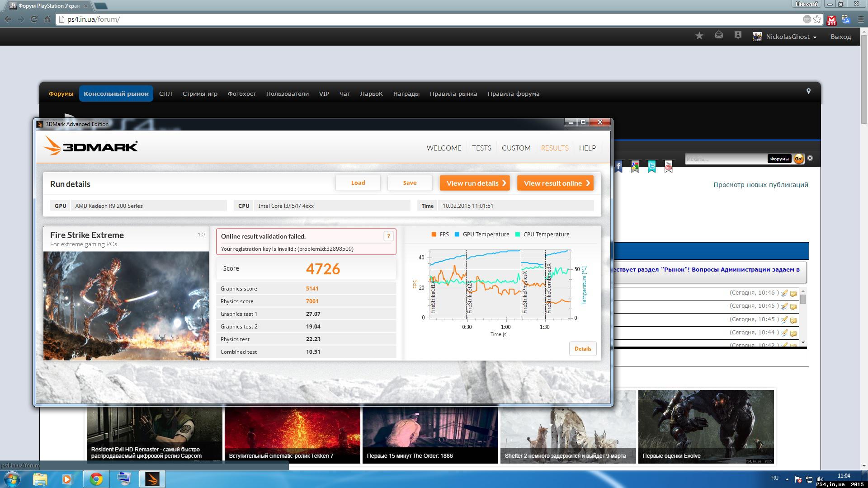This screenshot has width=868, height=488.
Task: Open Просмотр новых публикаций link
Action: click(x=760, y=184)
